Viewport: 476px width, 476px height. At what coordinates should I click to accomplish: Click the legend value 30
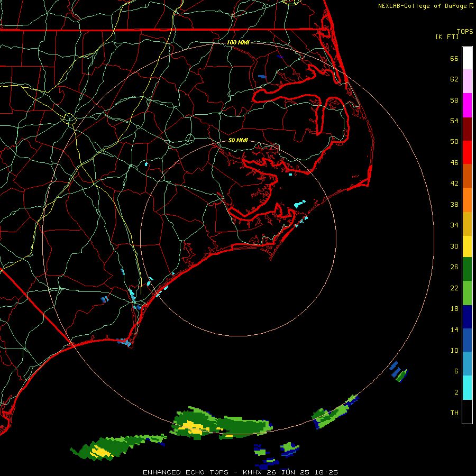point(454,246)
